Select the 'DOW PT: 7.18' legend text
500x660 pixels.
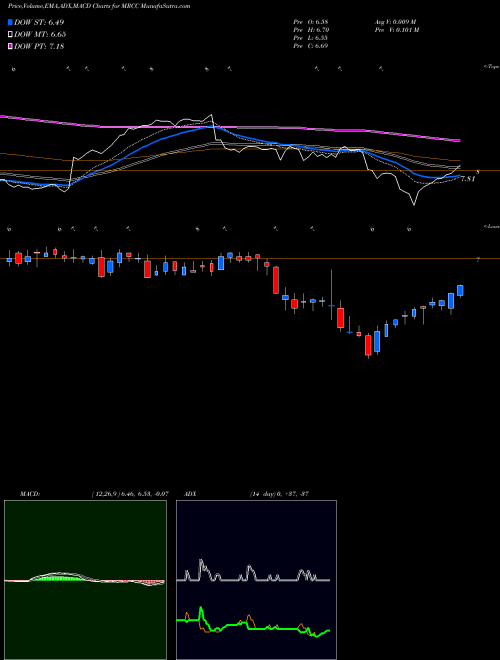[39, 46]
